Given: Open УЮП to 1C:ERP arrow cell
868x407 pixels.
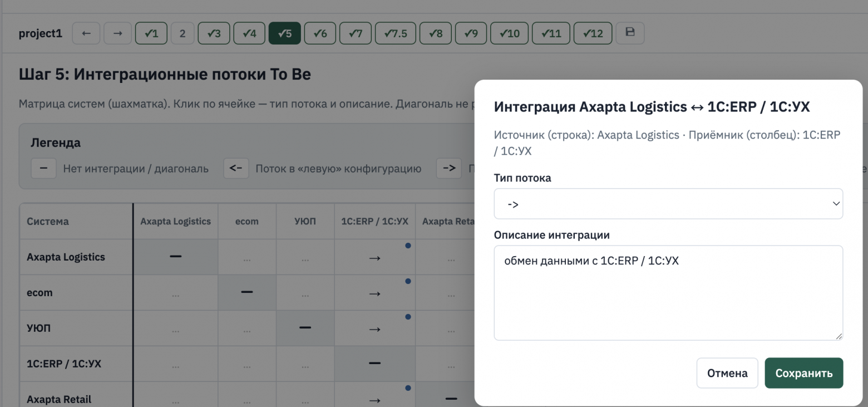Looking at the screenshot, I should 374,328.
